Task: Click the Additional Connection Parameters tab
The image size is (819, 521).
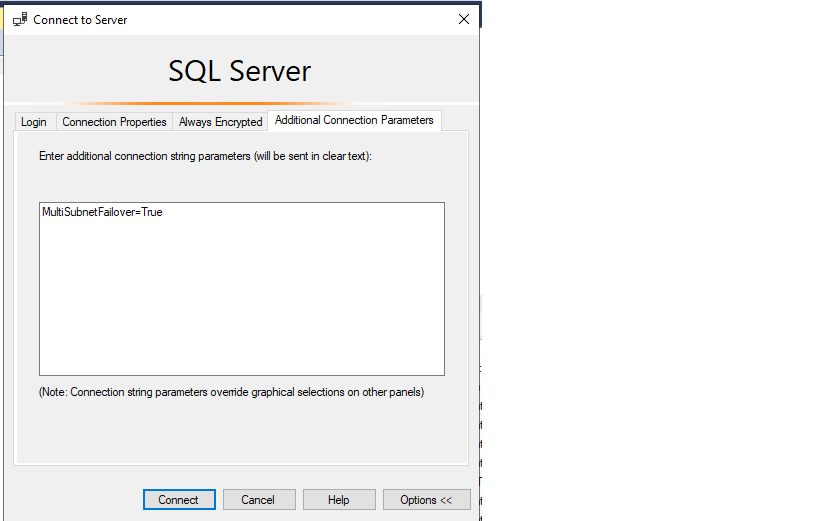Action: pos(354,120)
